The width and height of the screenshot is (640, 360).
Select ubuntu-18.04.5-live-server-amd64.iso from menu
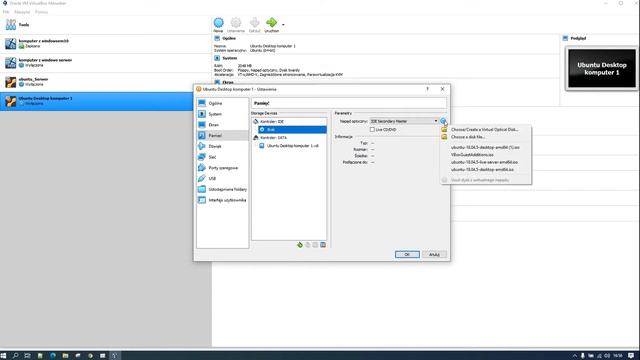click(484, 162)
